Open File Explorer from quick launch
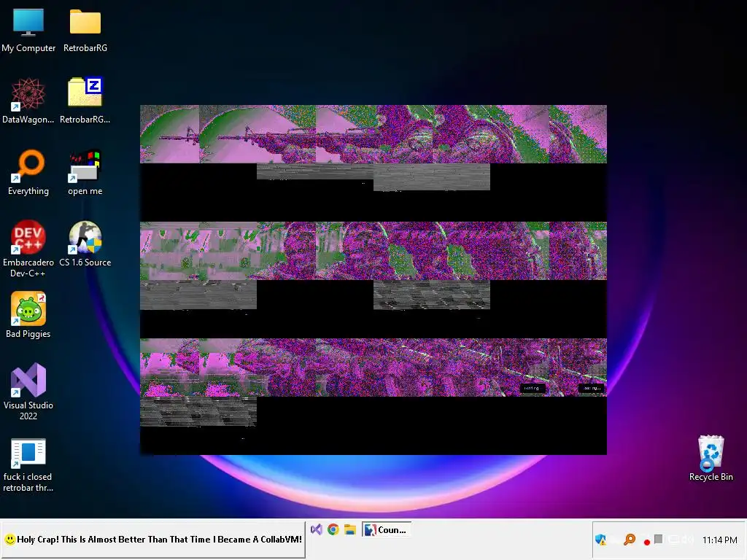The height and width of the screenshot is (560, 747). (x=350, y=529)
